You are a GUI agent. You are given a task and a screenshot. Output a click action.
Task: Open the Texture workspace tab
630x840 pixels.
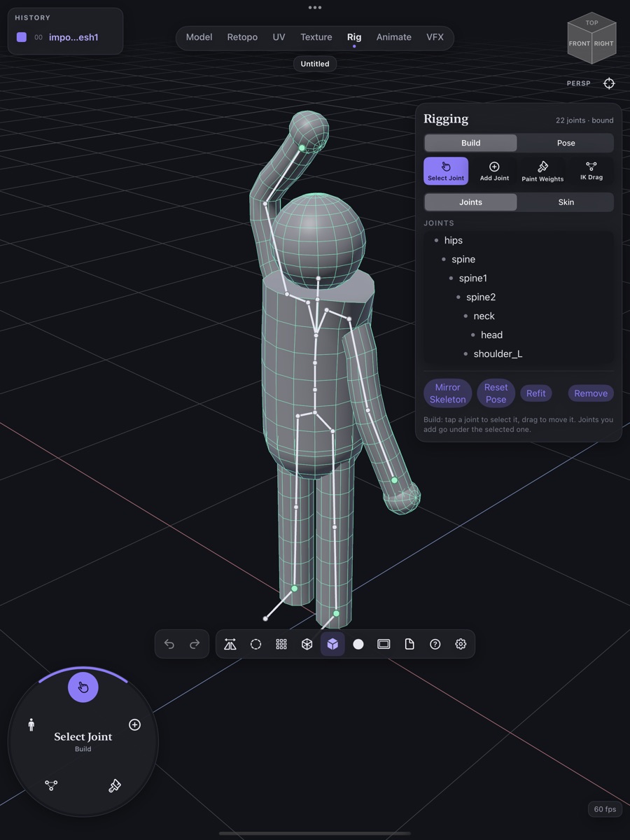click(x=316, y=37)
